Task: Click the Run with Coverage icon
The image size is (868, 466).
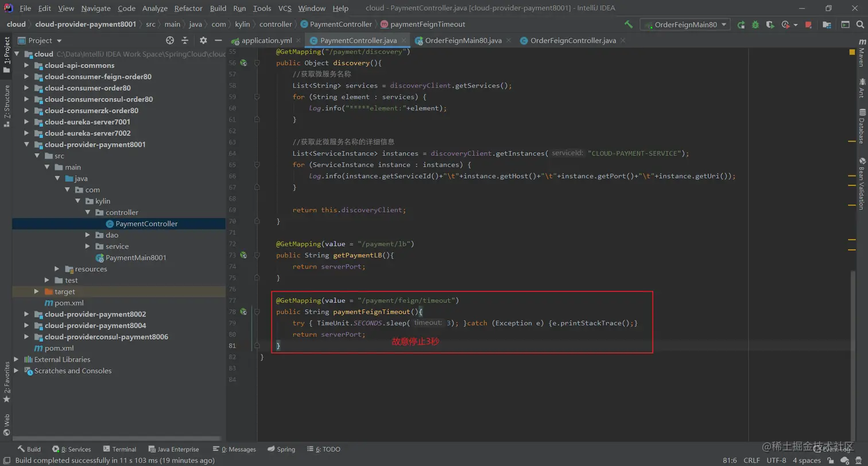Action: coord(770,25)
